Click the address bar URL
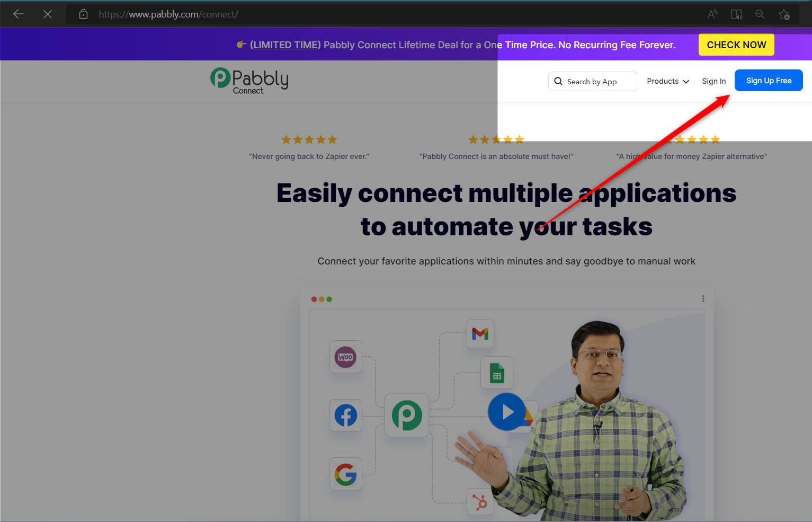This screenshot has width=812, height=522. click(x=168, y=14)
